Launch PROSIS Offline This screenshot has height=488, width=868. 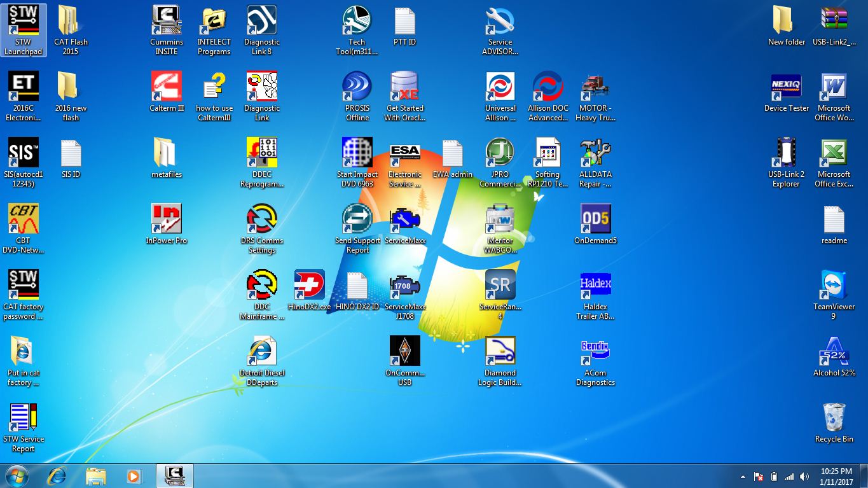357,96
